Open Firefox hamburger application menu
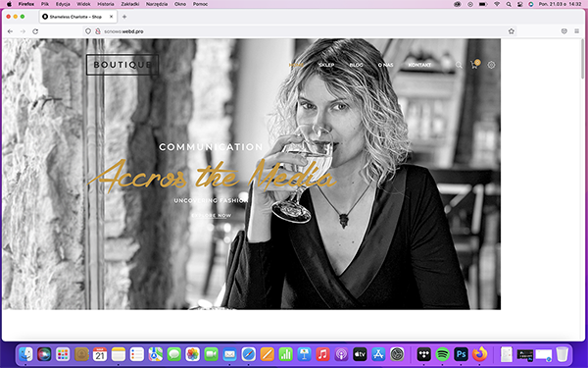The width and height of the screenshot is (588, 368). coord(577,31)
